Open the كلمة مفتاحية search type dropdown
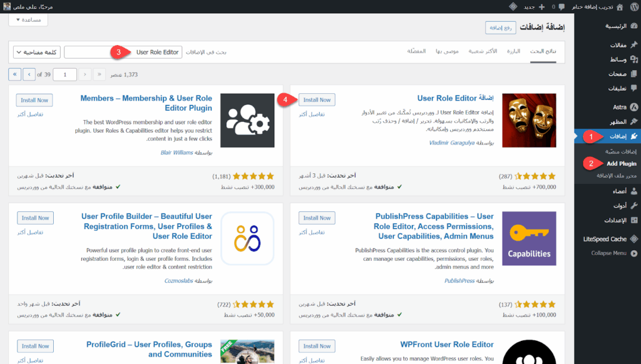 point(37,52)
